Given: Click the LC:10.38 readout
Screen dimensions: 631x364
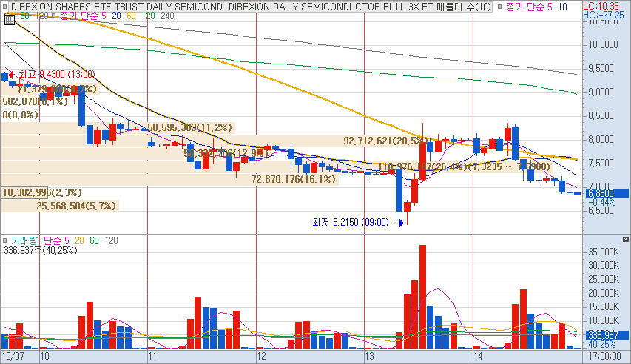Looking at the screenshot, I should [601, 6].
